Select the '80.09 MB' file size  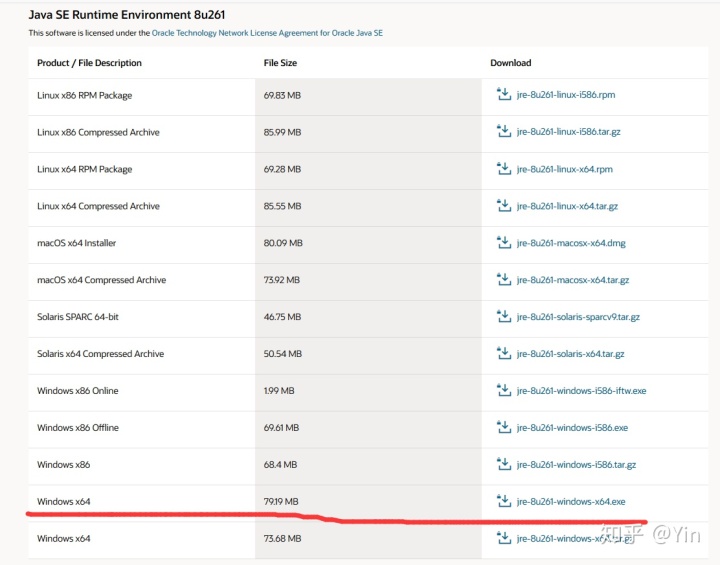click(x=283, y=243)
